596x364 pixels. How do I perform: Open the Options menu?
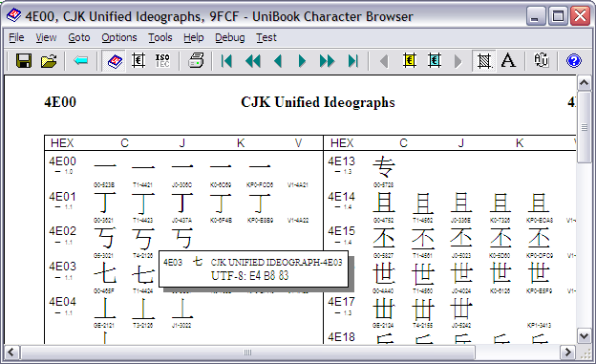pyautogui.click(x=119, y=37)
